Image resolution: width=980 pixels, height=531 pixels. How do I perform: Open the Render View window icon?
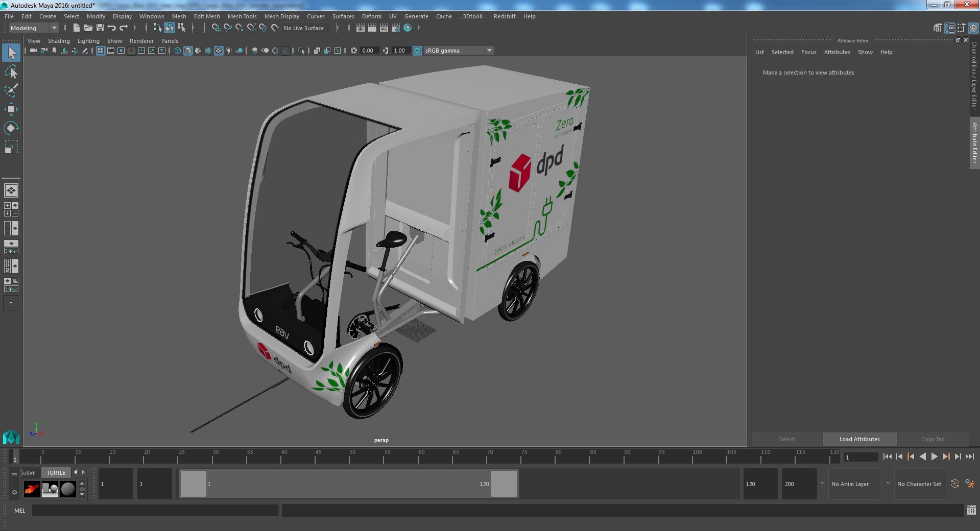361,28
